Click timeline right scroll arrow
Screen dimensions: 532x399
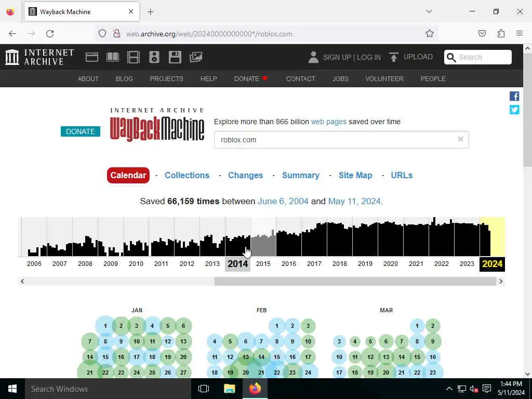pyautogui.click(x=501, y=281)
